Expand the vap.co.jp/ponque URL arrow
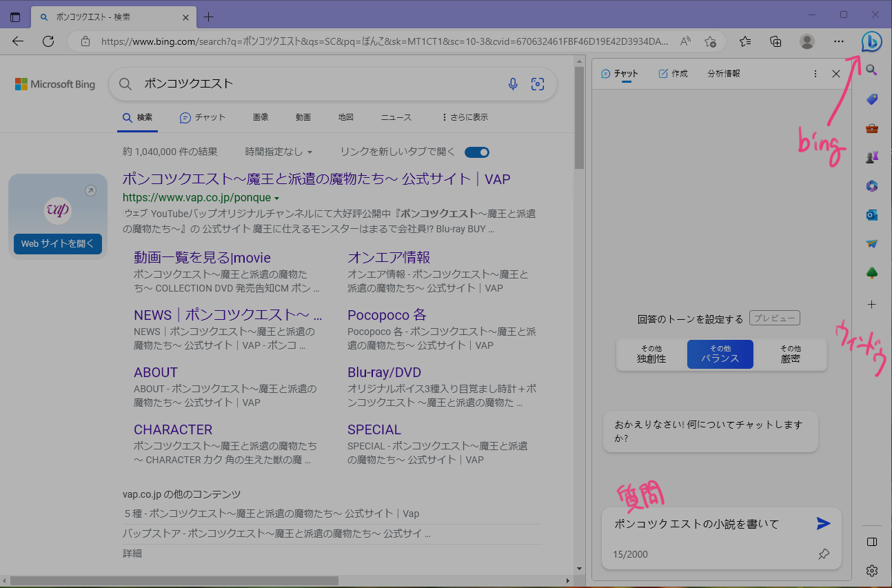This screenshot has height=588, width=892. tap(277, 199)
